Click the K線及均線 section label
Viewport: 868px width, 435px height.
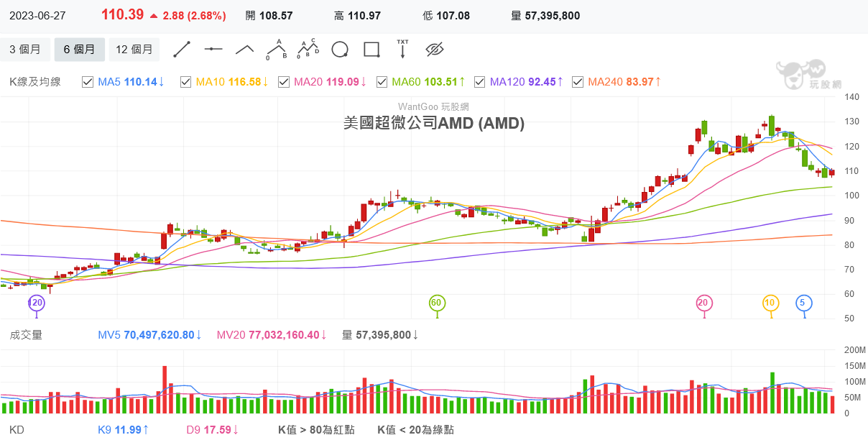click(x=35, y=82)
